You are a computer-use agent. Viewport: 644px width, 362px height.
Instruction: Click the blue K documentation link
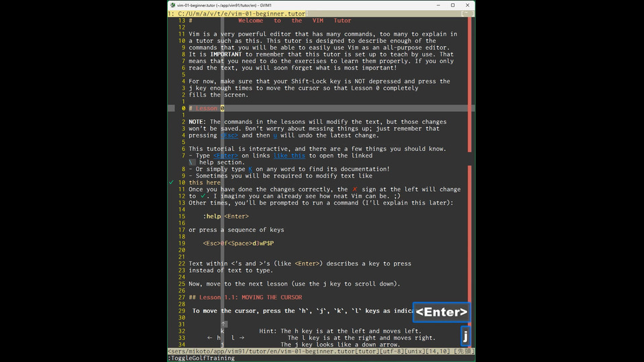[x=250, y=169]
